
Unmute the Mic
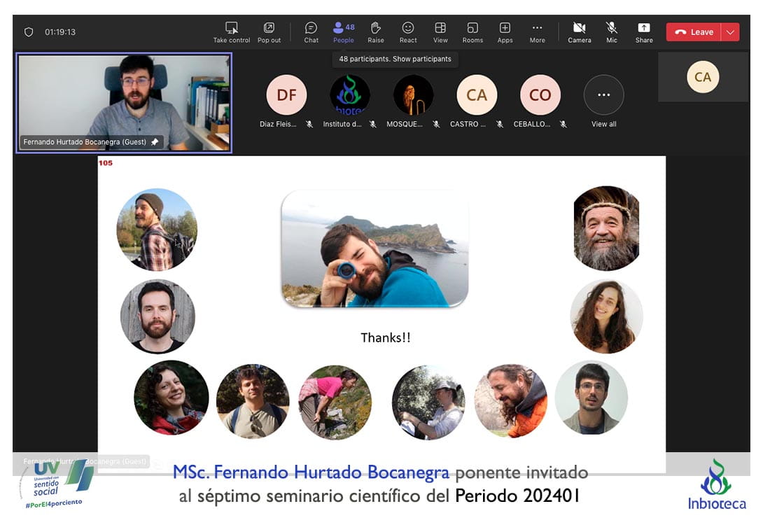coord(612,32)
